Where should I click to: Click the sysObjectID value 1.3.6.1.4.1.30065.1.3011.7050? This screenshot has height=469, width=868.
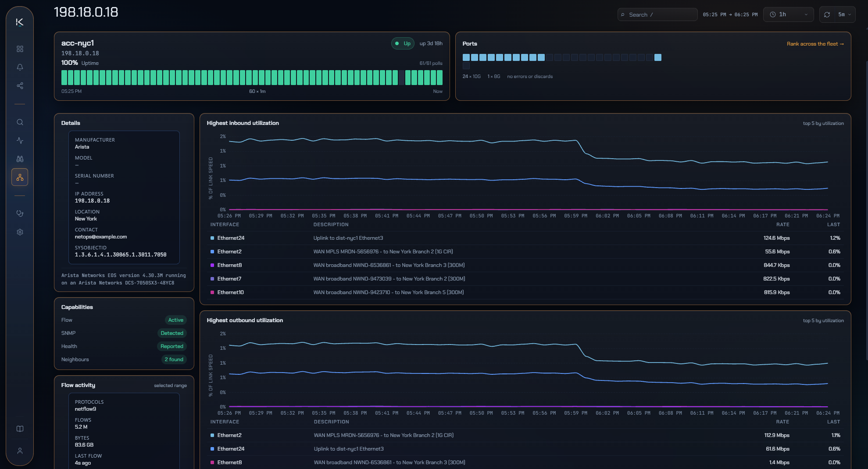[121, 255]
